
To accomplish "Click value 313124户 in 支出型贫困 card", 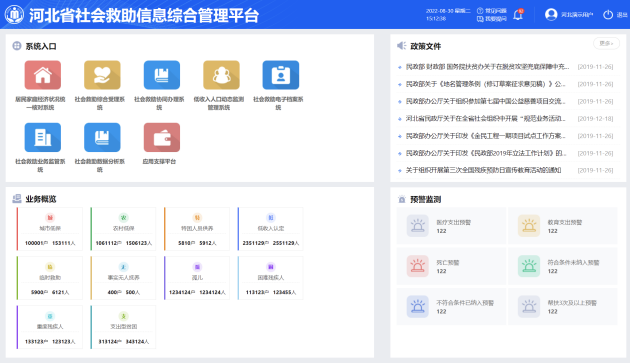I will coord(110,342).
